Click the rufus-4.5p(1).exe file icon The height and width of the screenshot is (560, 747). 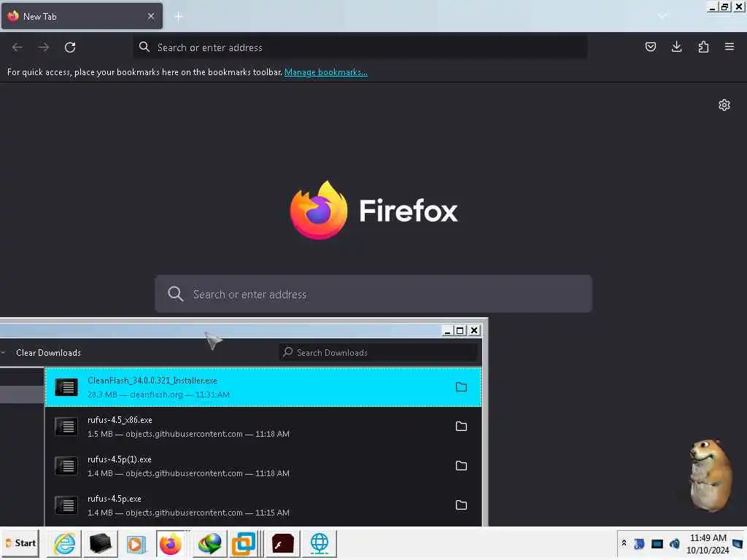pos(66,466)
